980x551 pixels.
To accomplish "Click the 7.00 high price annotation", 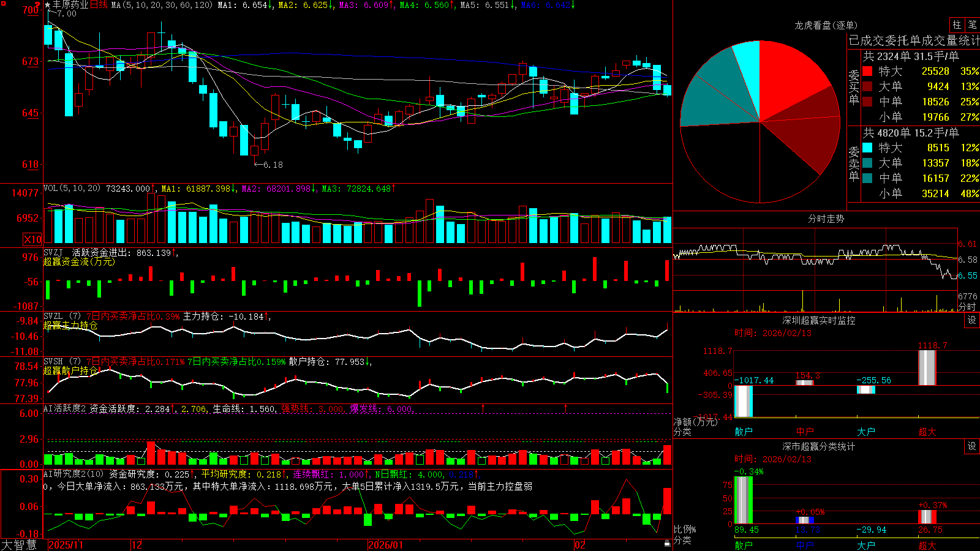I will pyautogui.click(x=66, y=13).
